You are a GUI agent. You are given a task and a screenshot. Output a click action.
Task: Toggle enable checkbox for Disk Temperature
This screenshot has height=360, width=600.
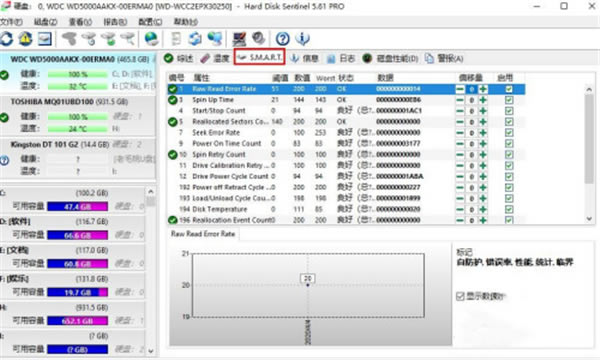(509, 209)
